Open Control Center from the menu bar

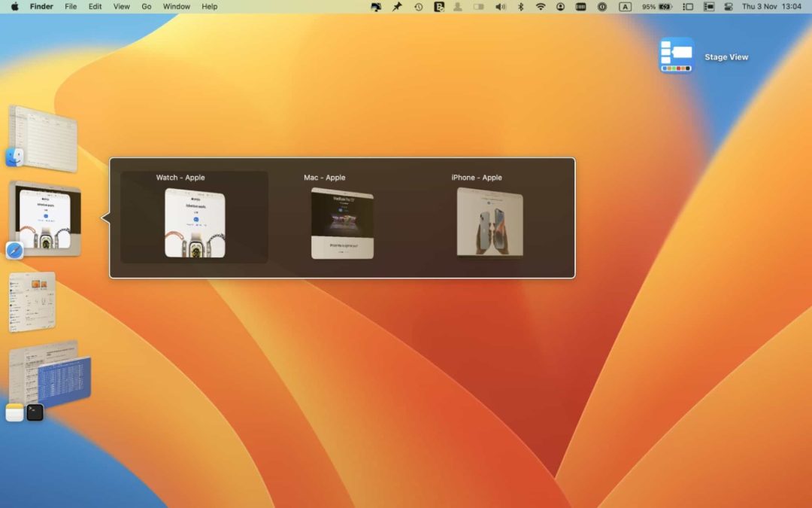(727, 7)
